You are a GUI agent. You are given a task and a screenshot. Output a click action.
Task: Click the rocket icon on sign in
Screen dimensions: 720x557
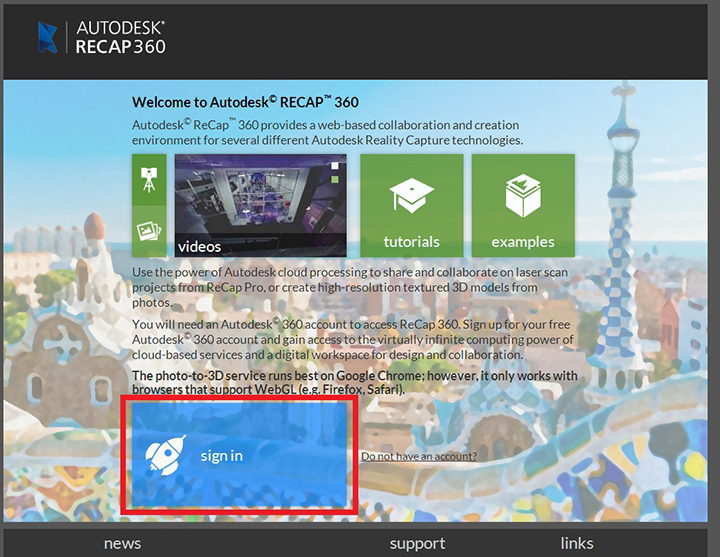[165, 455]
